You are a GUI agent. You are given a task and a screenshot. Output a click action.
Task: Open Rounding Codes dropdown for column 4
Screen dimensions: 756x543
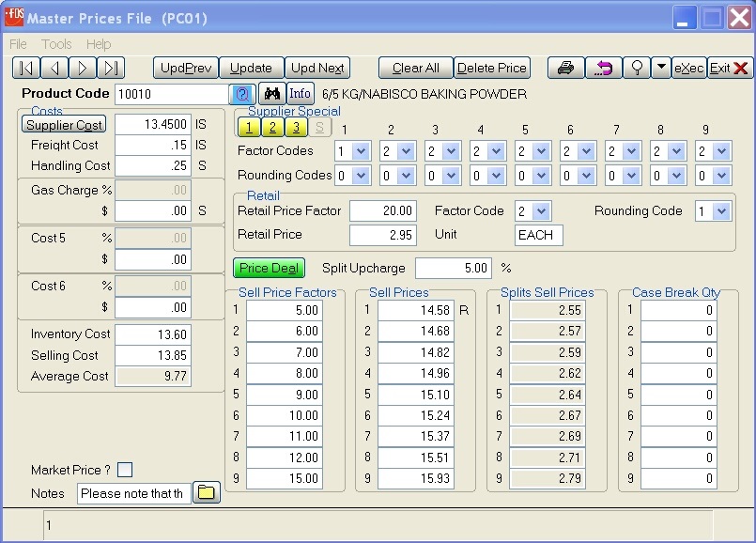(x=496, y=176)
